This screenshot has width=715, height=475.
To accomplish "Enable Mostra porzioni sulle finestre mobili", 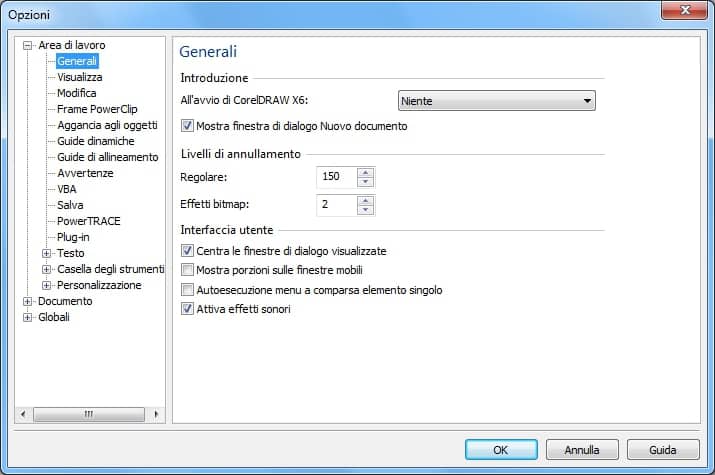I will point(187,270).
